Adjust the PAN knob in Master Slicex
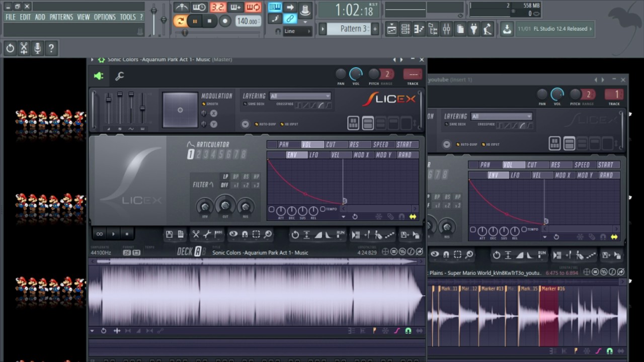The height and width of the screenshot is (362, 644). [x=341, y=74]
